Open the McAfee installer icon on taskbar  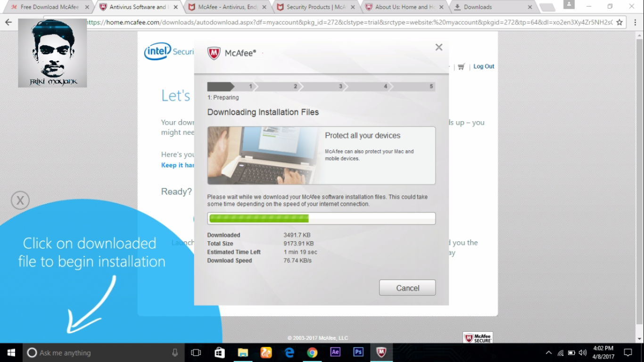coord(381,352)
